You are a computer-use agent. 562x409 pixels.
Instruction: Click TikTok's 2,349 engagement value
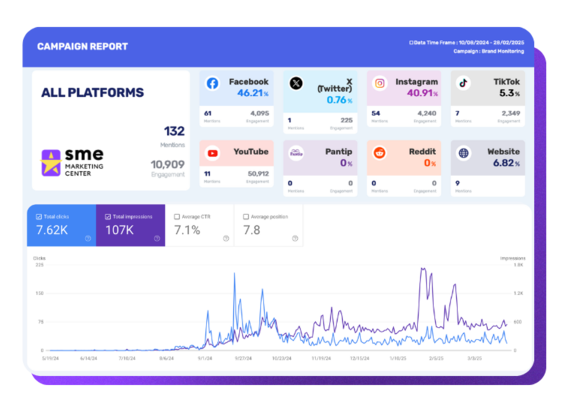pyautogui.click(x=511, y=113)
